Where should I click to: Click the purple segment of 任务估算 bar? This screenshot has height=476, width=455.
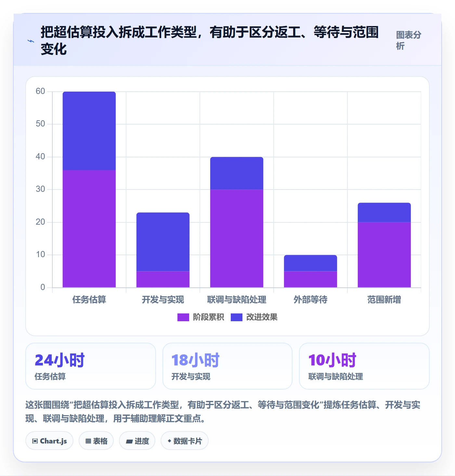pyautogui.click(x=89, y=229)
